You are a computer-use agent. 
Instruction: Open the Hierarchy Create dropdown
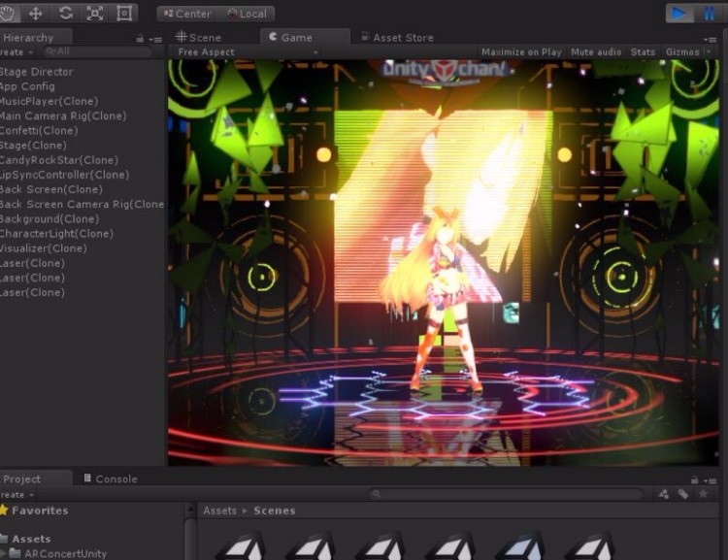(16, 52)
